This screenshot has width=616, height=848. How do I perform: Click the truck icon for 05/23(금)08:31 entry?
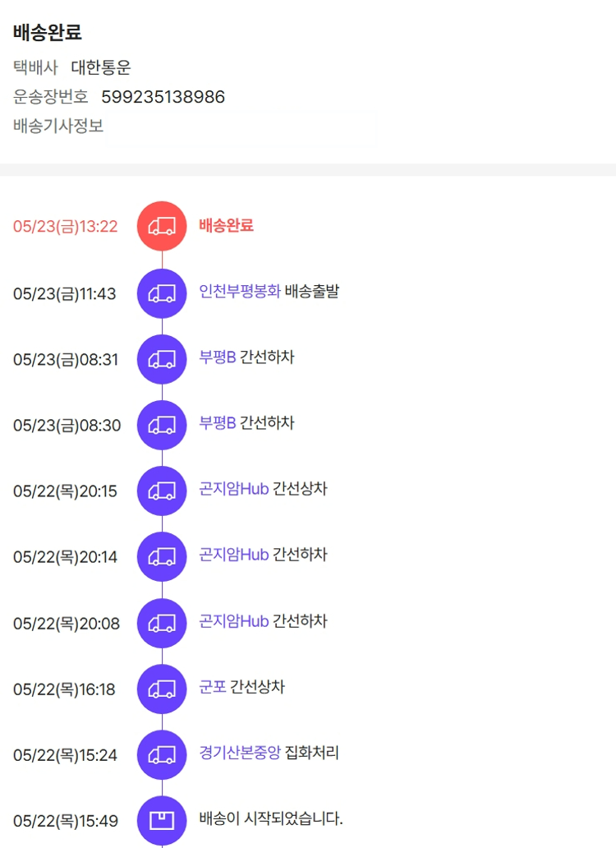click(x=162, y=359)
